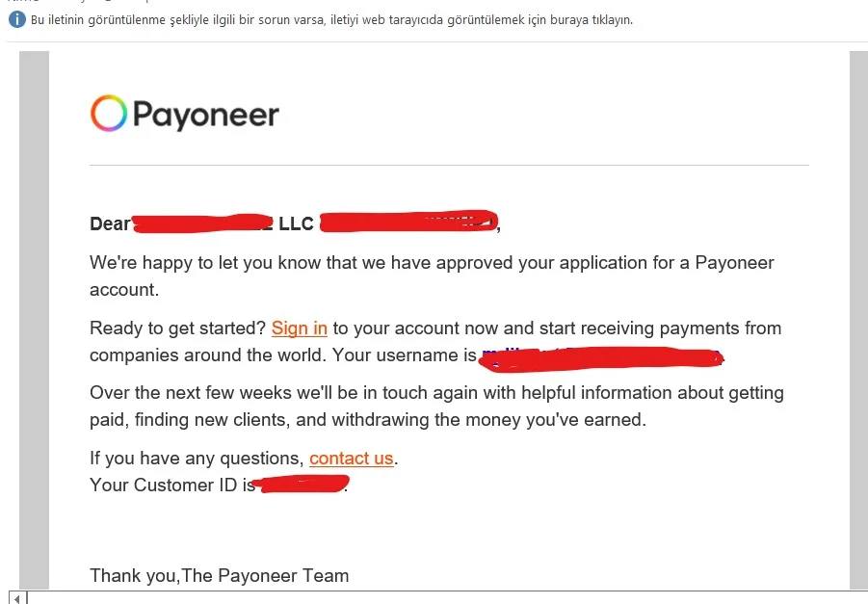The image size is (868, 604).
Task: Click the redacted username link
Action: click(602, 356)
